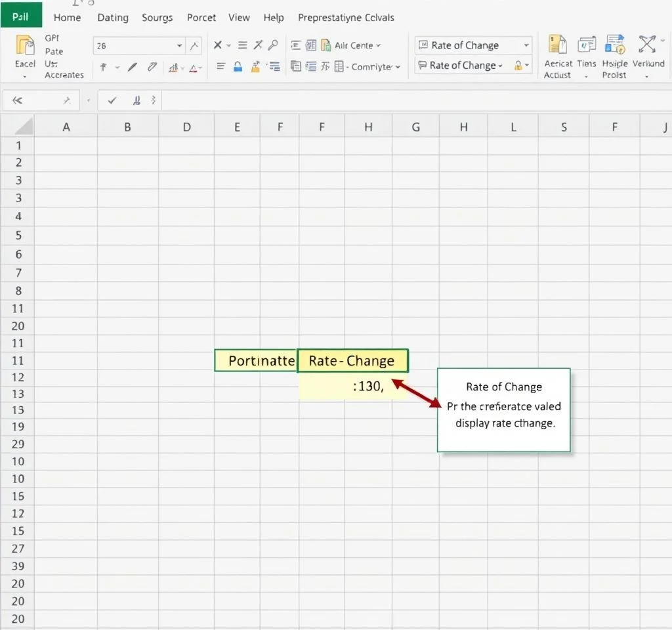The height and width of the screenshot is (630, 672).
Task: Expand the Comriyter dropdown
Action: pyautogui.click(x=398, y=67)
